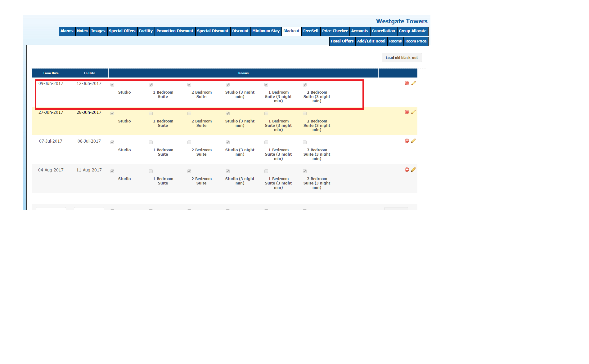Select the 09-Jun-2017 from date cell
589x364 pixels.
coord(51,84)
